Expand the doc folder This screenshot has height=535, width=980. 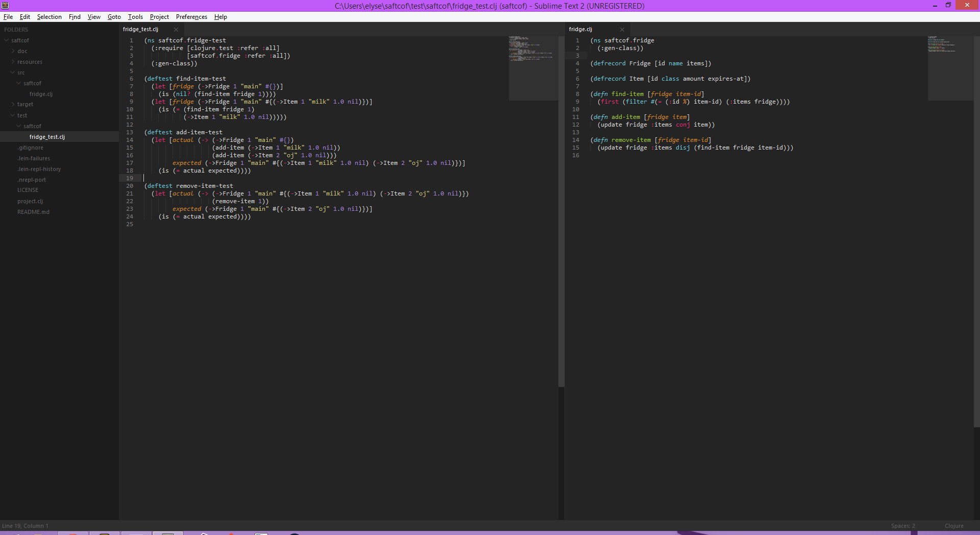coord(13,51)
